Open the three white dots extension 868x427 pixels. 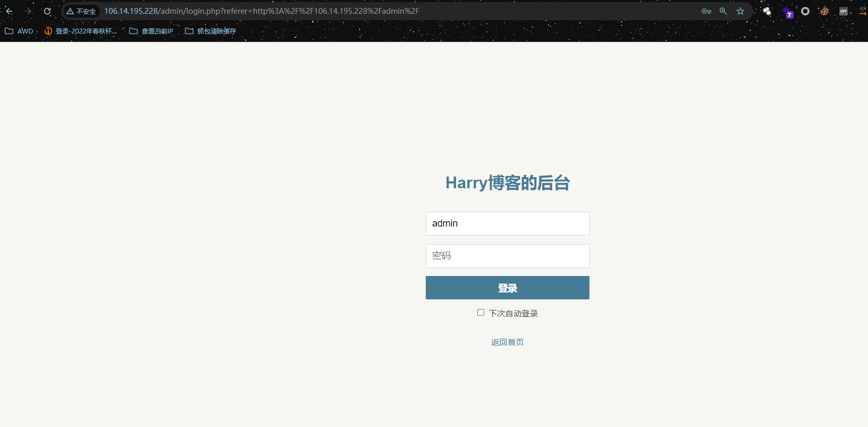(x=767, y=11)
